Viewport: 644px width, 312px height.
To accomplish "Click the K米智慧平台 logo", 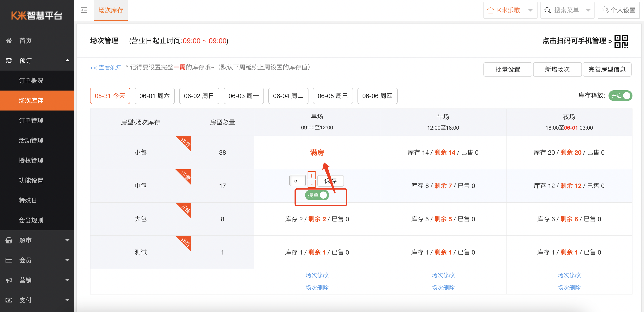I will (x=37, y=16).
